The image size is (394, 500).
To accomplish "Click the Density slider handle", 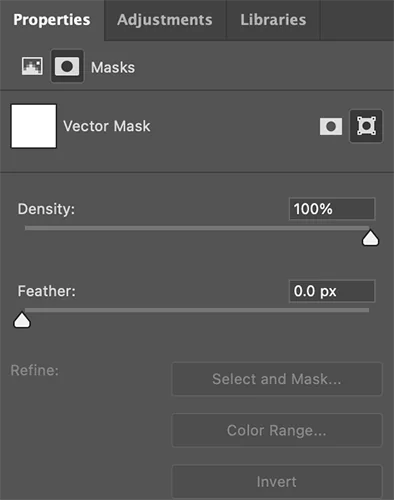I will 370,238.
